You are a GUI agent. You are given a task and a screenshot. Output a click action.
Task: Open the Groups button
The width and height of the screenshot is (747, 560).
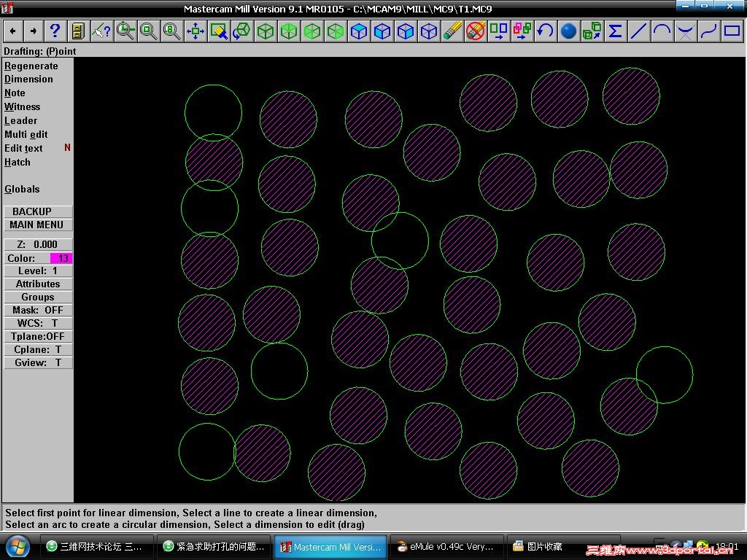click(38, 297)
